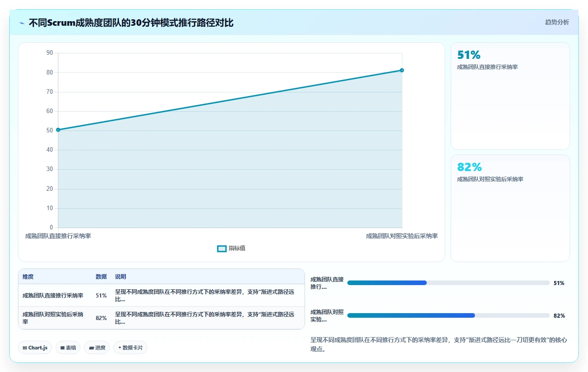Select the 51% data point on chart
The height and width of the screenshot is (372, 588).
(58, 130)
